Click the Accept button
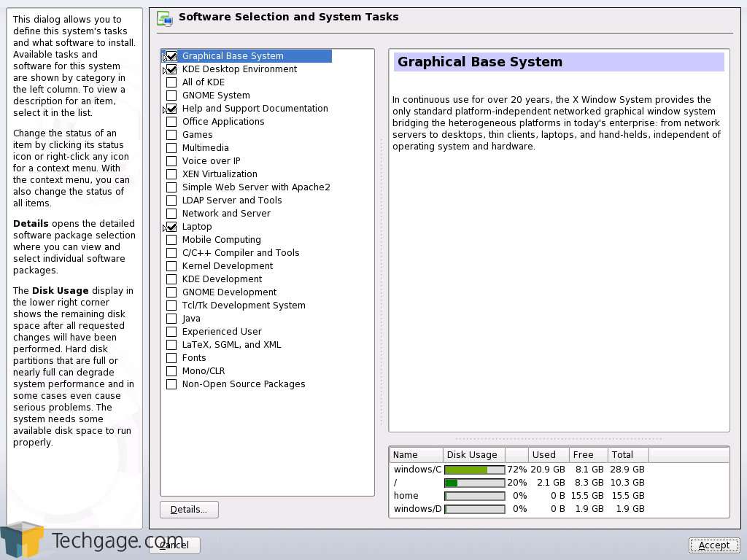Image resolution: width=747 pixels, height=560 pixels. [713, 545]
